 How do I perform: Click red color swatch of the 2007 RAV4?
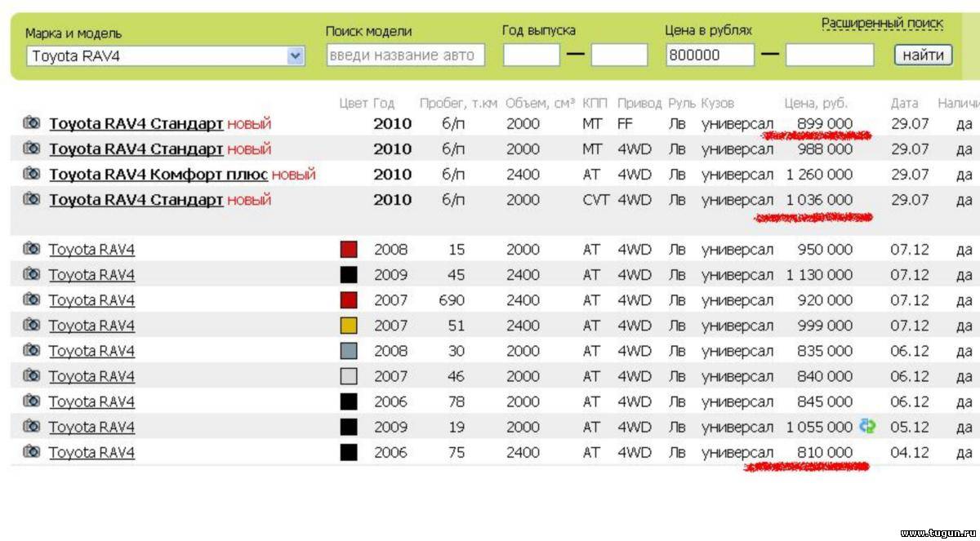[x=349, y=300]
